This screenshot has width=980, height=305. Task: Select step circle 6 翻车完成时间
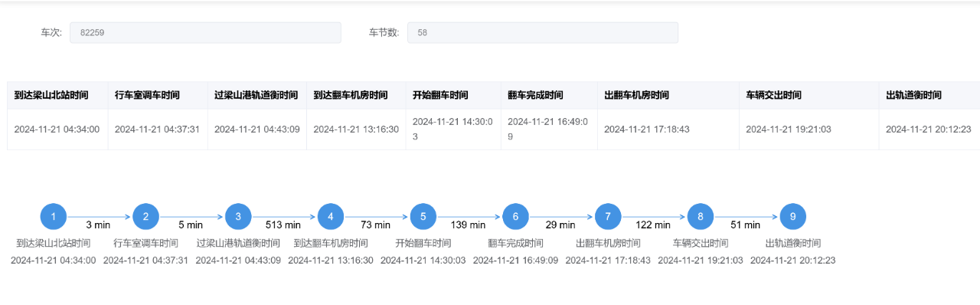coord(515,217)
